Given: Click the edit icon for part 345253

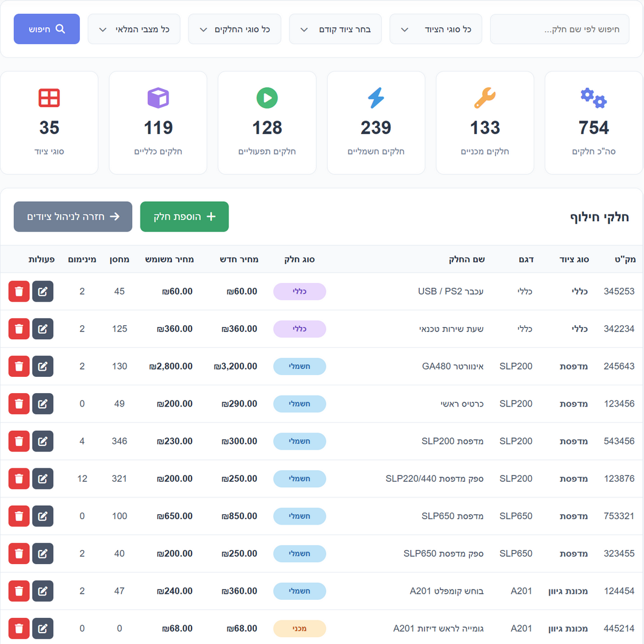Looking at the screenshot, I should (x=42, y=291).
